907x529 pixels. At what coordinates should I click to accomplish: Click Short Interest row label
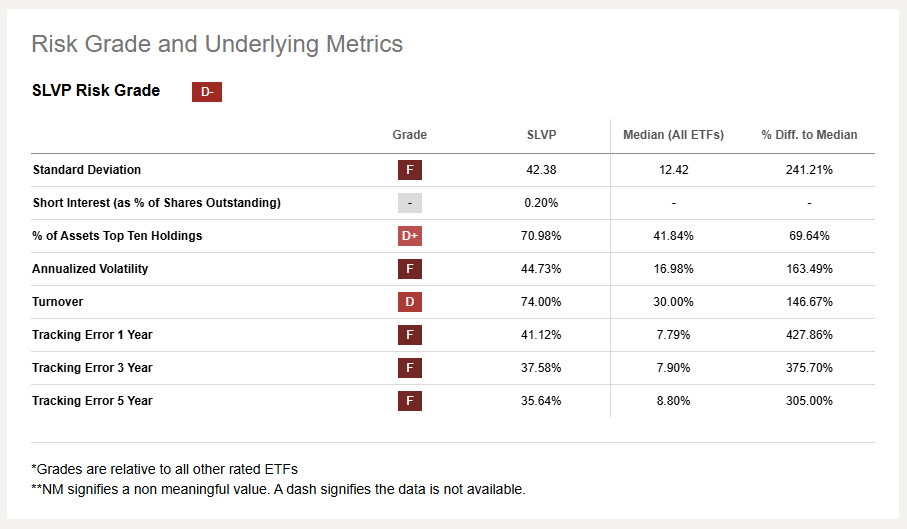pyautogui.click(x=156, y=203)
